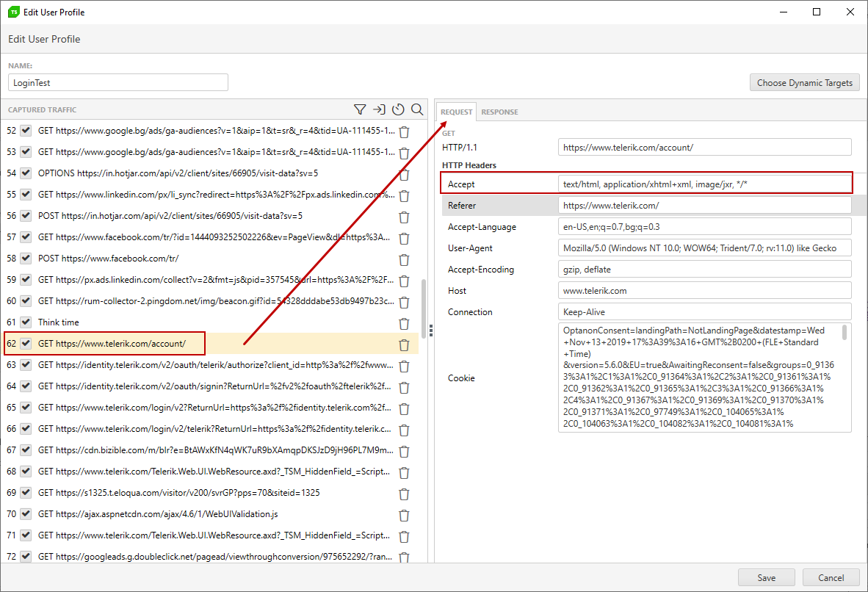Delete request 62 telerik account trash icon
The width and height of the screenshot is (868, 592).
[x=404, y=345]
